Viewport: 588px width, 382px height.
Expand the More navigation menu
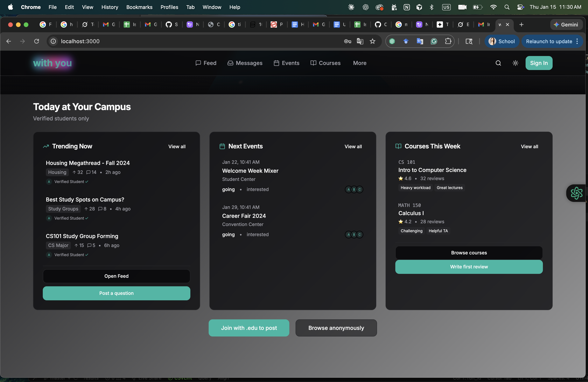[x=360, y=63]
